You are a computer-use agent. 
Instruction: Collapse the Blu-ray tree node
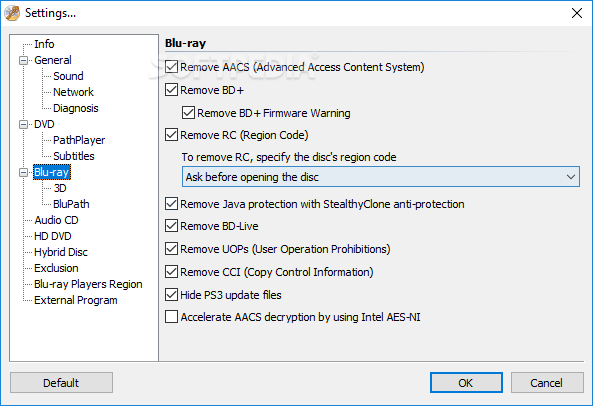click(x=23, y=172)
